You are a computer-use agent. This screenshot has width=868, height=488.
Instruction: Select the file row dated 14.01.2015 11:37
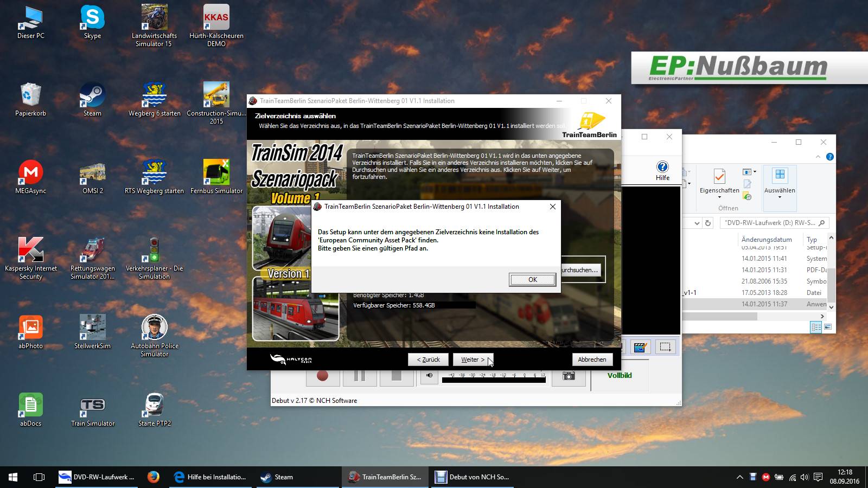(x=755, y=304)
